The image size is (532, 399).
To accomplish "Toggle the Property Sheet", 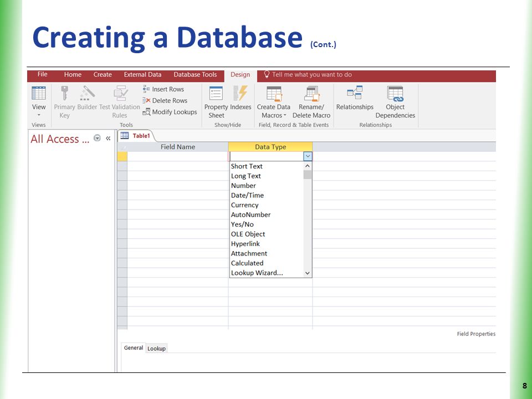I will (216, 102).
